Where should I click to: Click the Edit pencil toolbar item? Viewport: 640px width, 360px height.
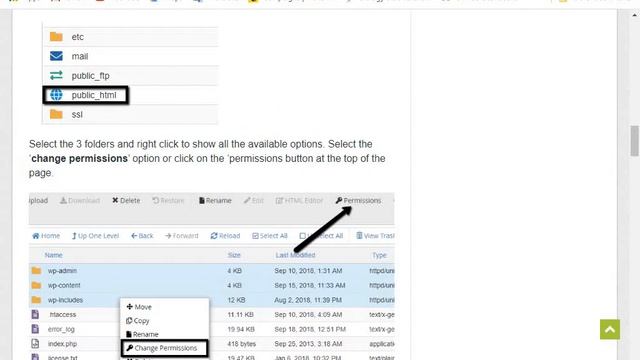tap(253, 200)
